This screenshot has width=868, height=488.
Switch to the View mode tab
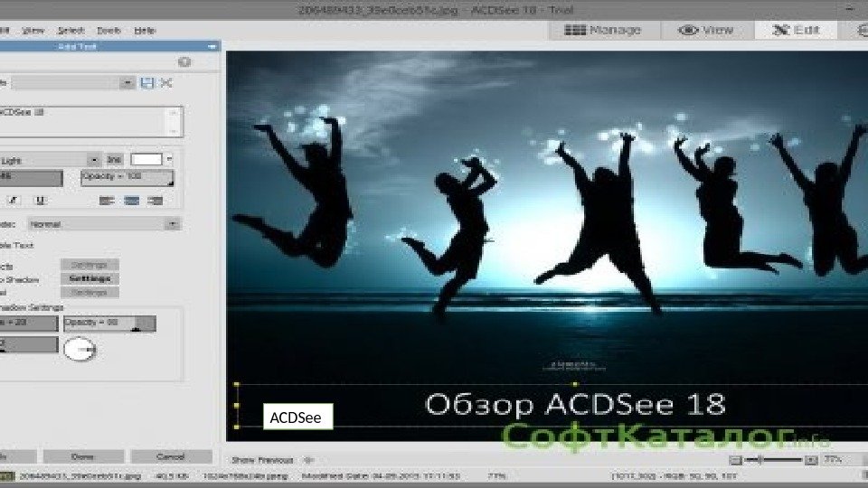(707, 30)
